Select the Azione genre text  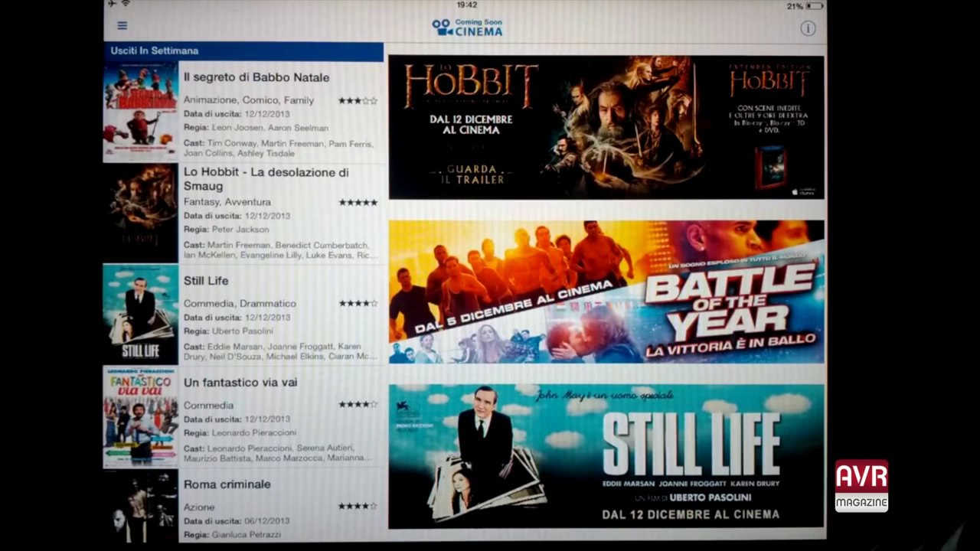pos(199,507)
